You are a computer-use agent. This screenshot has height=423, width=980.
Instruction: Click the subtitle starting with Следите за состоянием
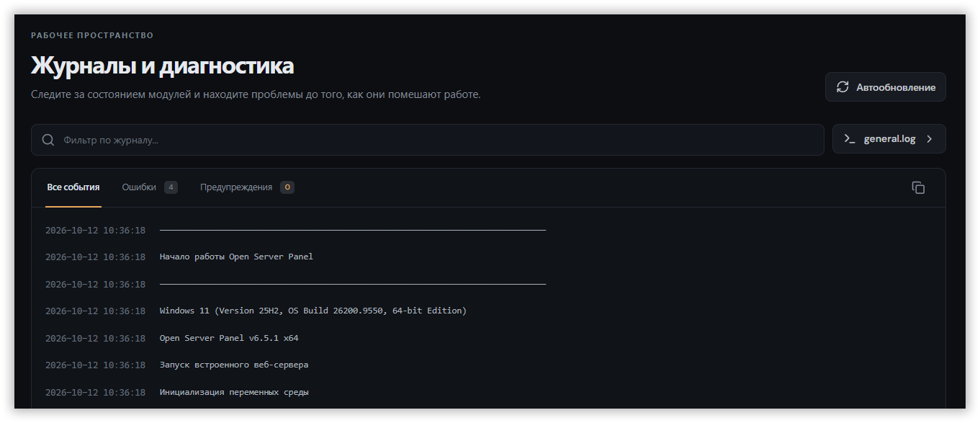pyautogui.click(x=256, y=94)
